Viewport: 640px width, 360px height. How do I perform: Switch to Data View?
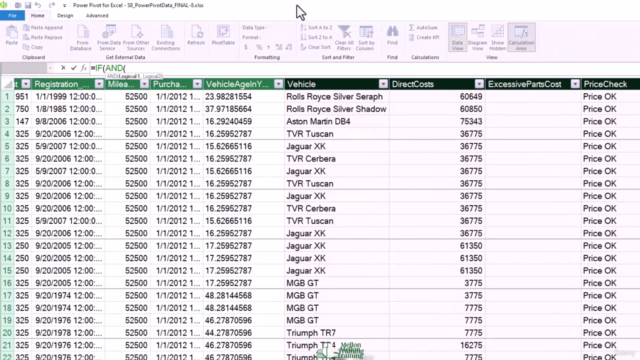tap(458, 38)
